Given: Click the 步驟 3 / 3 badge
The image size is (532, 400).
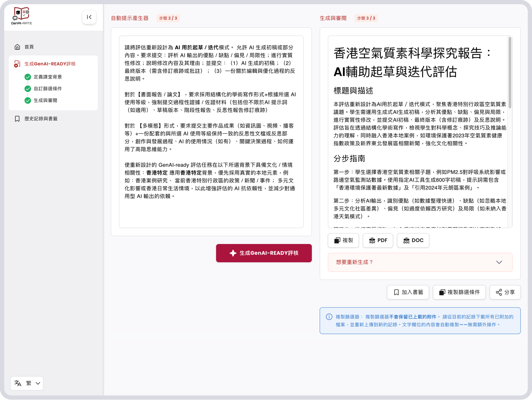Looking at the screenshot, I should [x=366, y=18].
